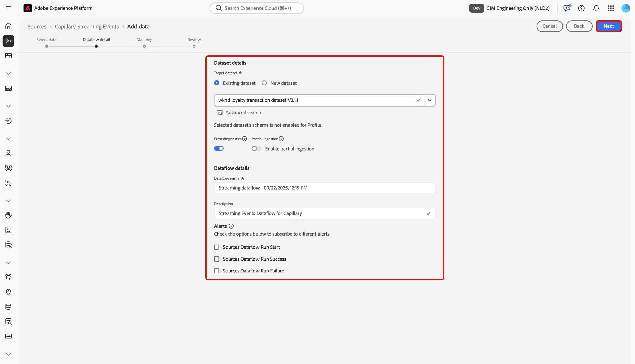This screenshot has width=635, height=364.
Task: Expand the hamburger navigation menu
Action: 9,8
